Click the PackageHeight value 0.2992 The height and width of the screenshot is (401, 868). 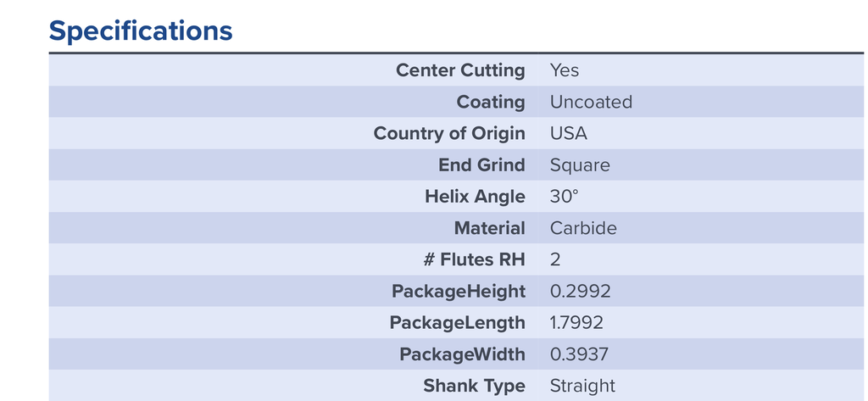tap(580, 292)
